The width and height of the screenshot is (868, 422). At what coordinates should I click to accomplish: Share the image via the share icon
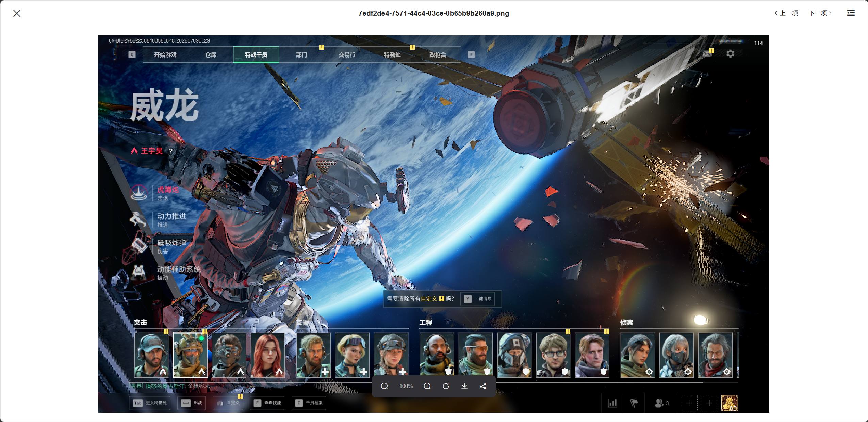point(483,386)
